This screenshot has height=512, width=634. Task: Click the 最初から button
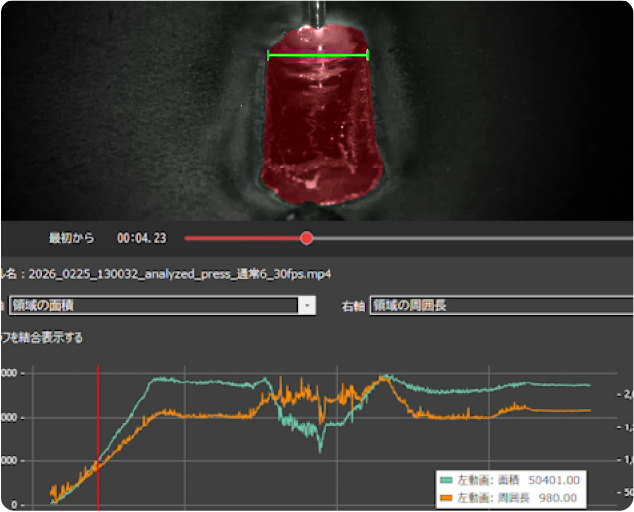point(72,238)
